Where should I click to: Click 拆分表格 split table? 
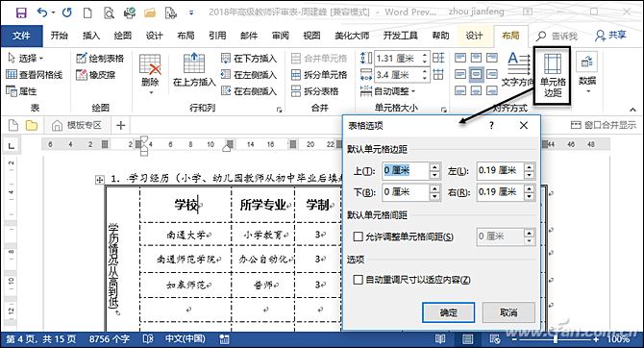tap(314, 90)
